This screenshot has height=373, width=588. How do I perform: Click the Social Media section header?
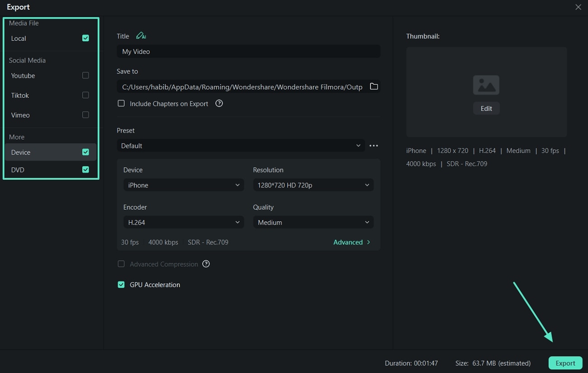[27, 60]
